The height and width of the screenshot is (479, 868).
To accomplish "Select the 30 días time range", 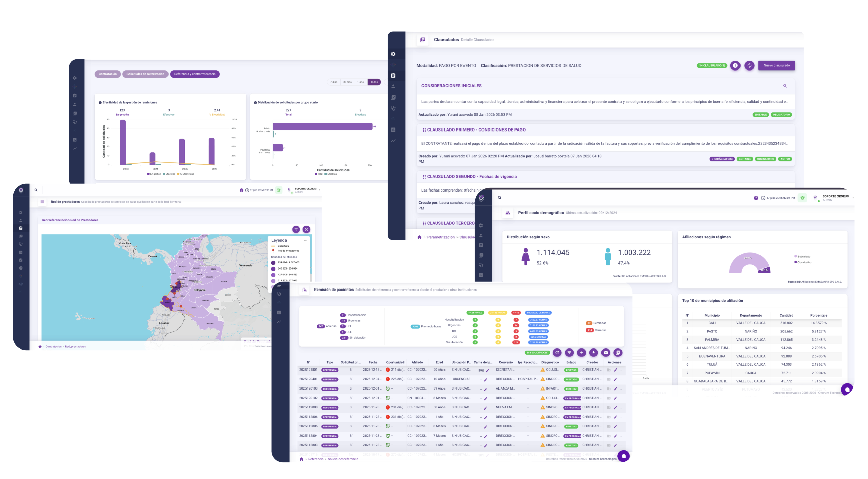I will (x=347, y=82).
